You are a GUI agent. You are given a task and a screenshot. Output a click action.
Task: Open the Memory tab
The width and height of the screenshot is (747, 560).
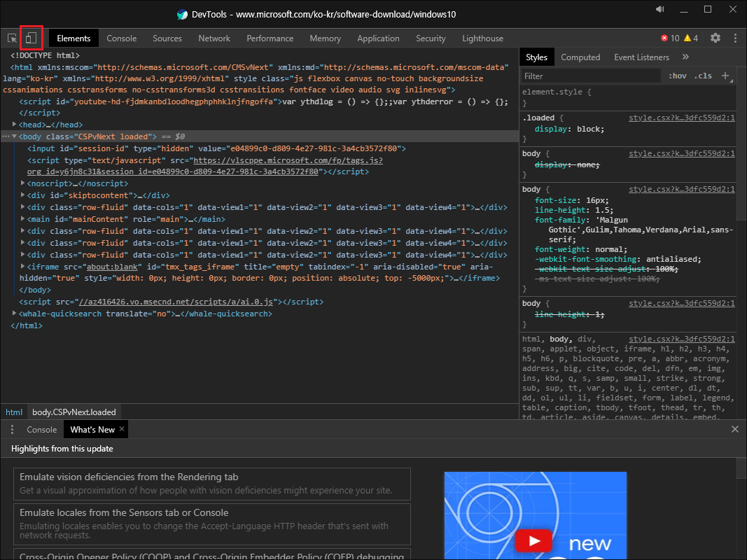(x=326, y=38)
